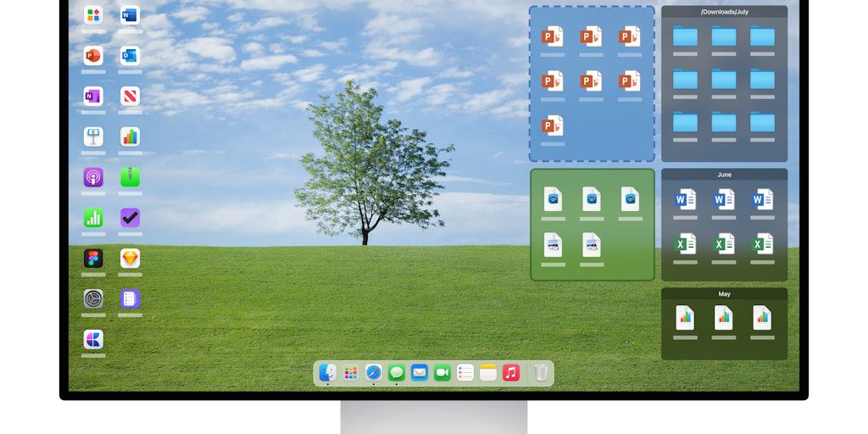Select the lone PowerPoint file in blue group's last row
The height and width of the screenshot is (434, 868).
click(x=553, y=125)
